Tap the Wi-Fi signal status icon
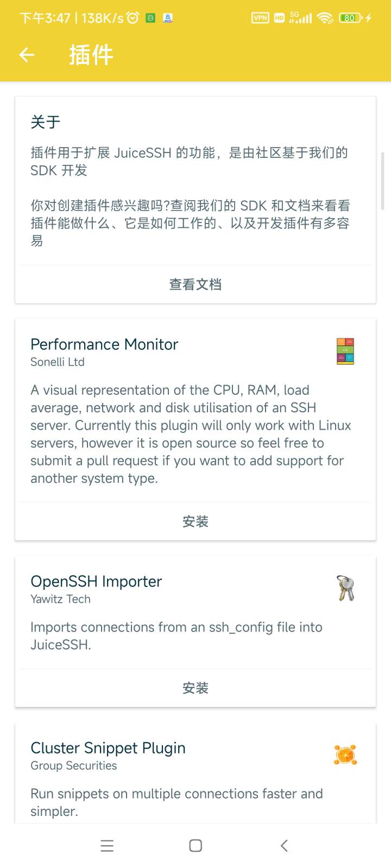This screenshot has height=868, width=391. tap(325, 18)
